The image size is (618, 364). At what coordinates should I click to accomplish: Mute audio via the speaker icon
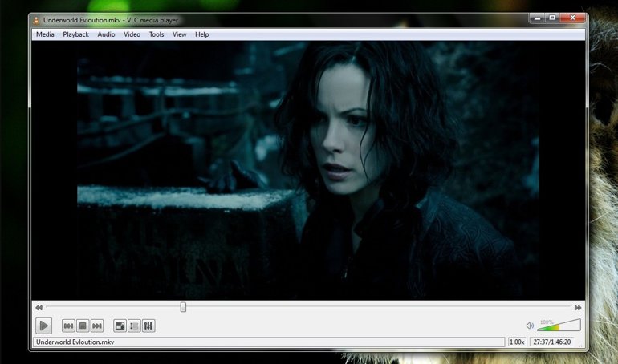point(530,326)
